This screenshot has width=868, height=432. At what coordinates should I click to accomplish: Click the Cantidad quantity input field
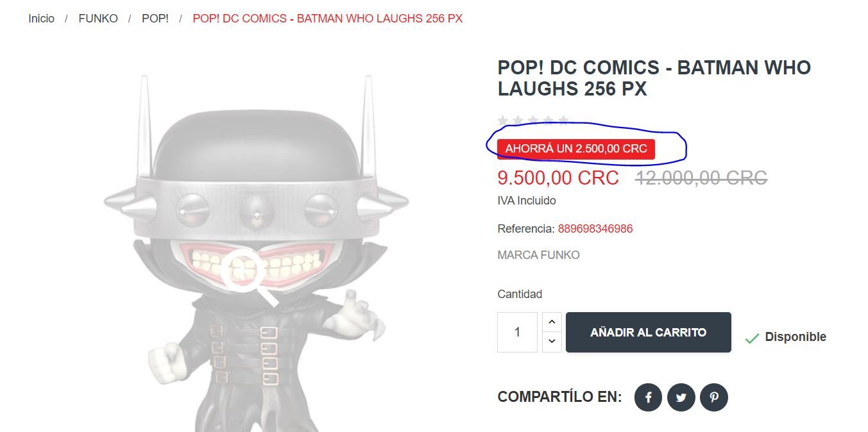click(517, 332)
